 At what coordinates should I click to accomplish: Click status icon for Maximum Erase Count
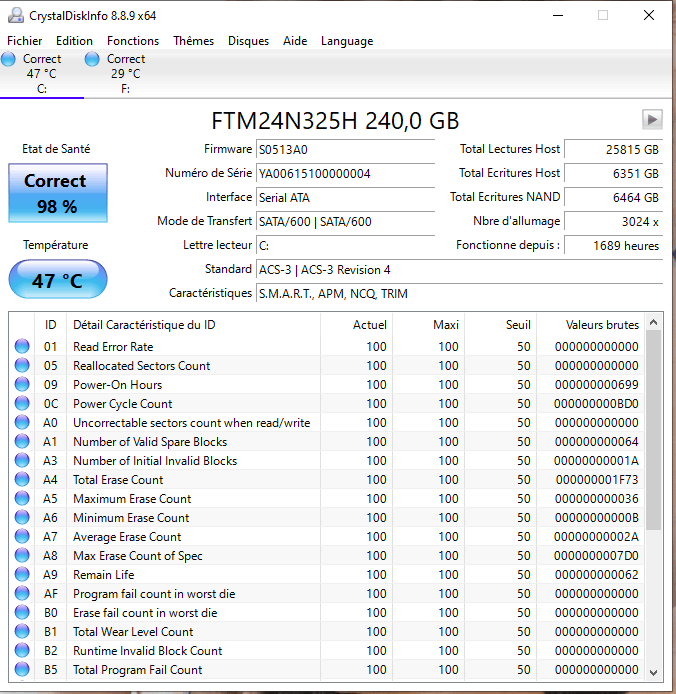click(22, 498)
